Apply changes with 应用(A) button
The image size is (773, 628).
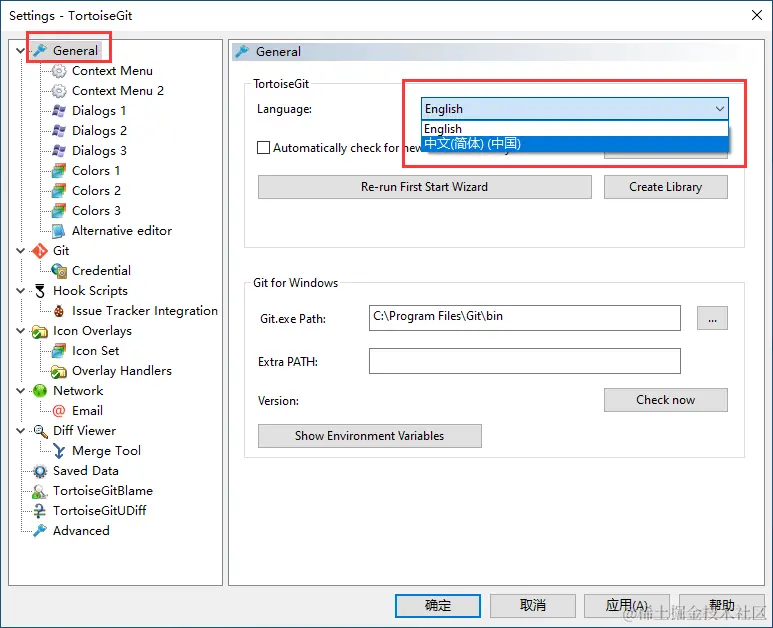point(627,605)
